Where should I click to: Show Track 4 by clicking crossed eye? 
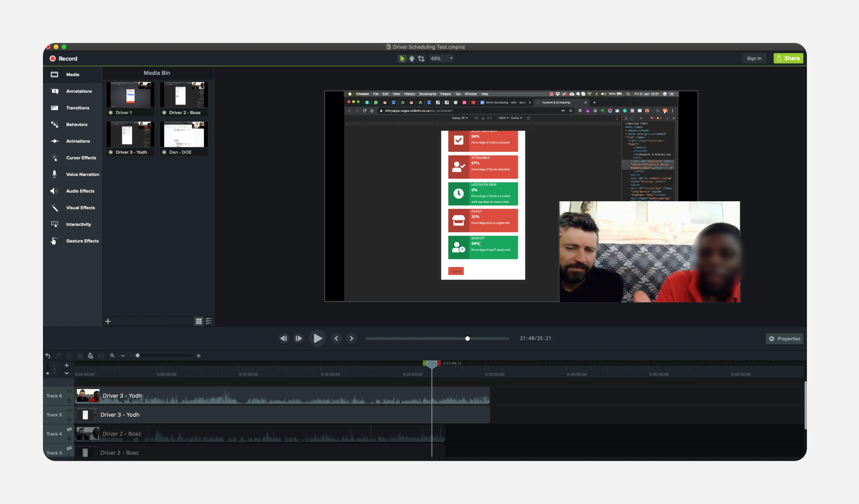pos(69,429)
